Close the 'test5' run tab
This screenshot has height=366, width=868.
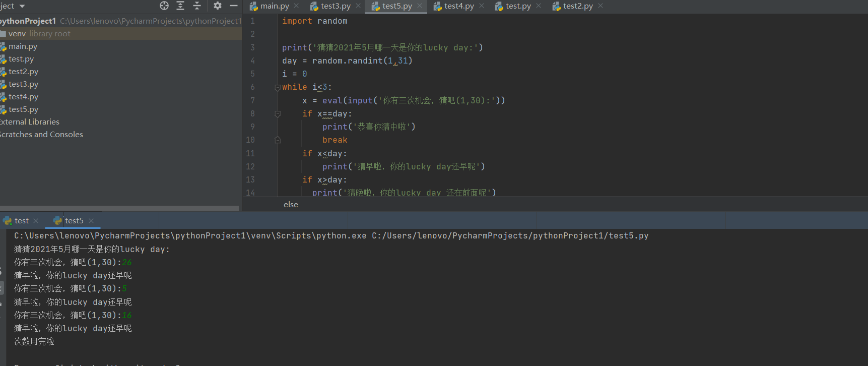(91, 221)
